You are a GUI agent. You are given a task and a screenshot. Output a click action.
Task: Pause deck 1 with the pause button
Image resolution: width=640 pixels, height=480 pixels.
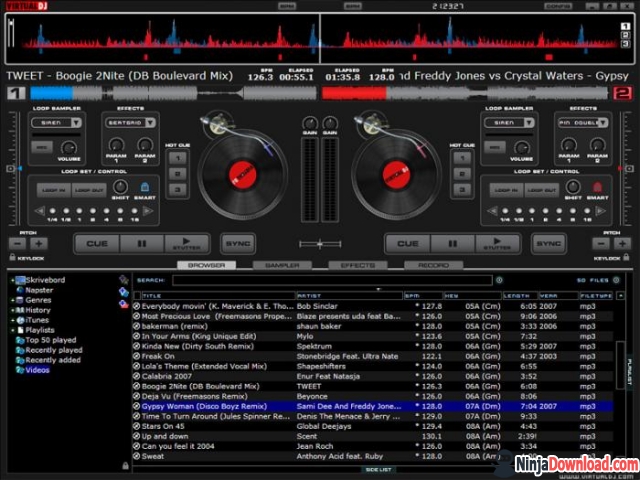click(142, 244)
